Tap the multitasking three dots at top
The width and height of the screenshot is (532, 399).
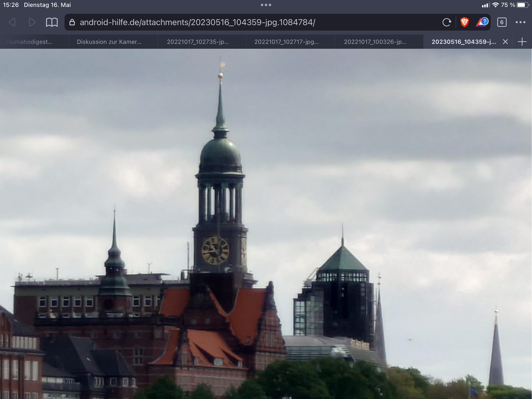pos(266,5)
